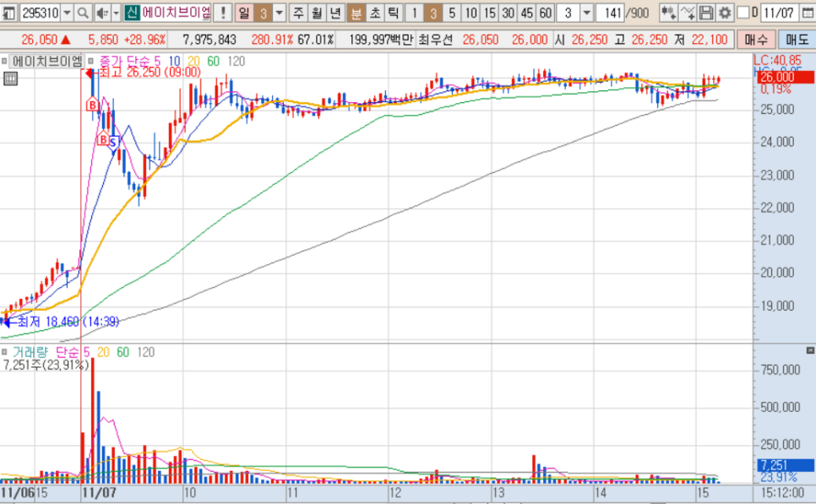The width and height of the screenshot is (816, 504).
Task: Open the calendar picker icon
Action: coord(806,13)
